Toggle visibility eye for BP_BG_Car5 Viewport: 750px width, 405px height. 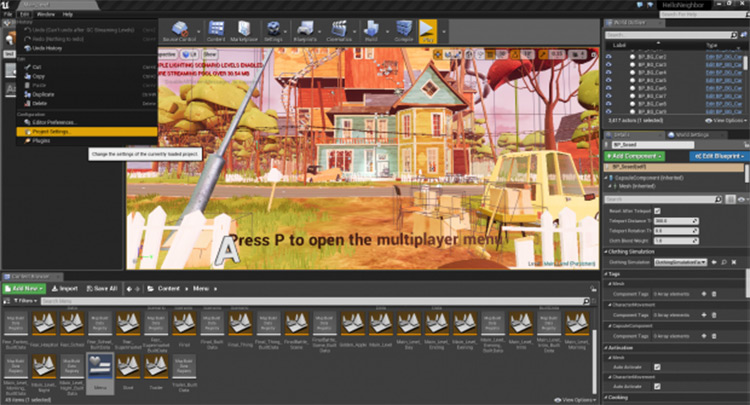(608, 80)
